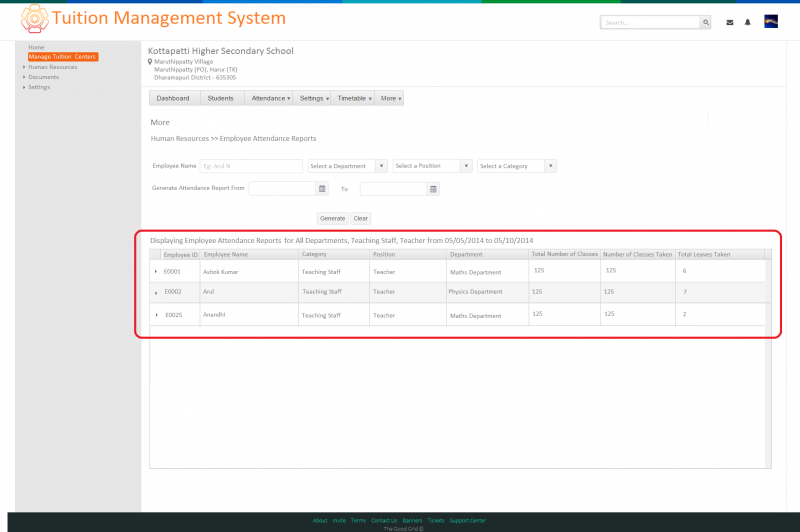Expand row E0001 Ashok Kumar
The width and height of the screenshot is (800, 532).
coord(156,271)
